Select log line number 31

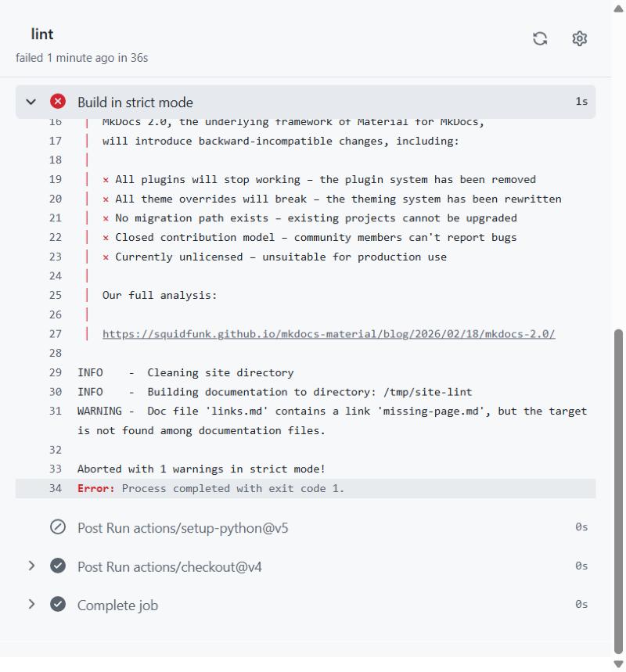click(x=56, y=411)
